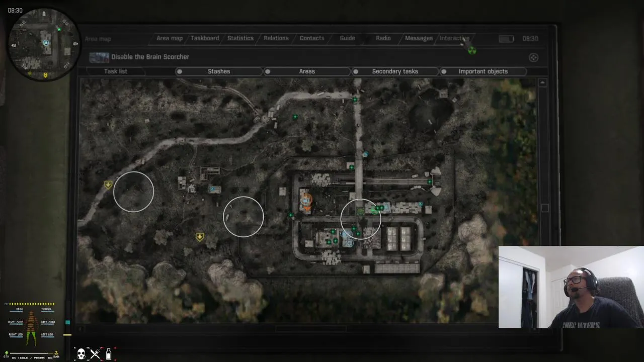Click the LEFT LEG health label
This screenshot has height=362, width=644.
47,334
